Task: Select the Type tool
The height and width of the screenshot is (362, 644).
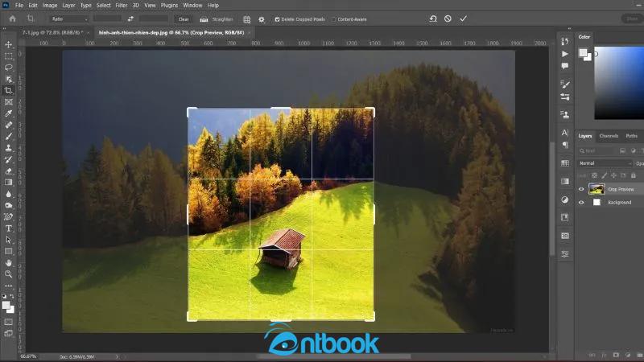Action: 9,228
